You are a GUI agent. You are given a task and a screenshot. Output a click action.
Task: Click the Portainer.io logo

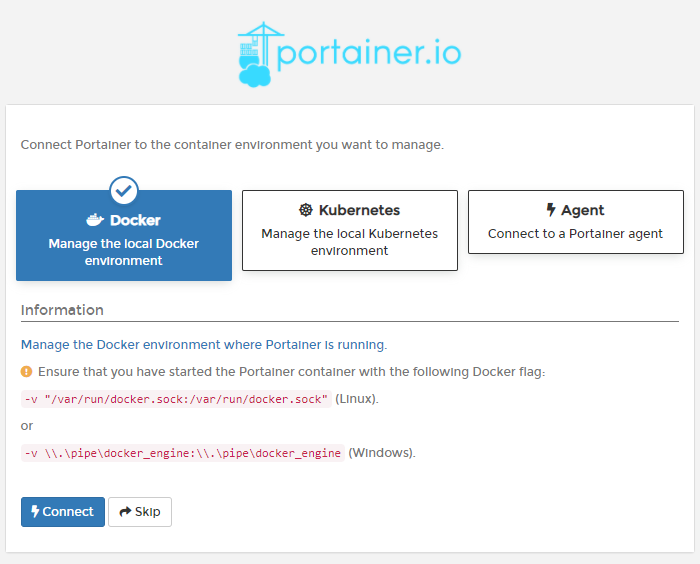[349, 54]
